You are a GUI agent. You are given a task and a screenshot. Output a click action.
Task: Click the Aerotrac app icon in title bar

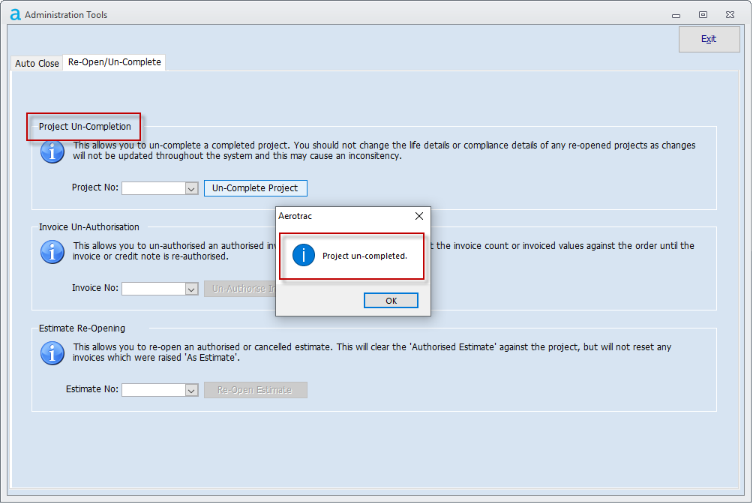(x=14, y=14)
